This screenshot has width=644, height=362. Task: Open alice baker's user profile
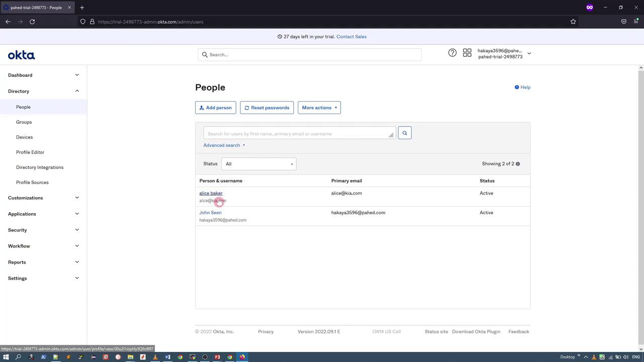pyautogui.click(x=211, y=193)
